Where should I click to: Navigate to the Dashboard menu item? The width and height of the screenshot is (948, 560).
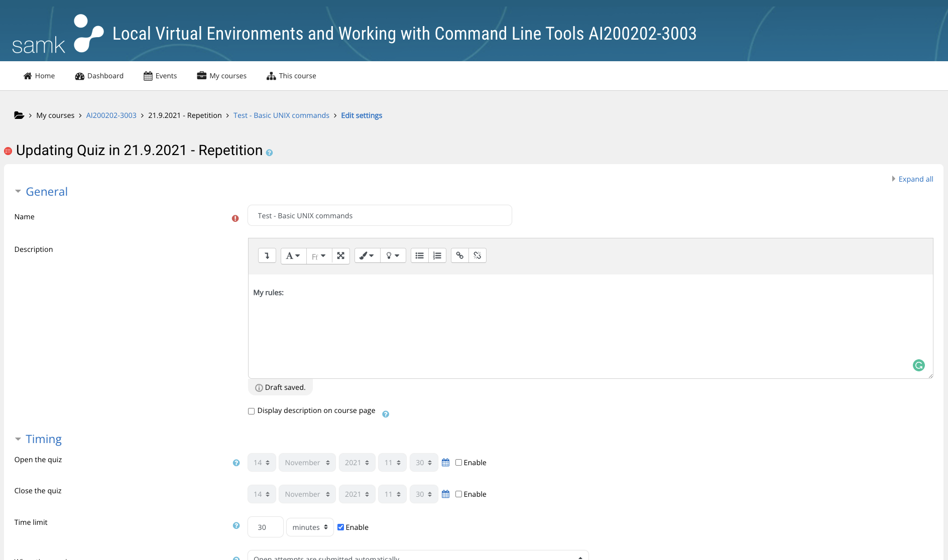pyautogui.click(x=99, y=76)
